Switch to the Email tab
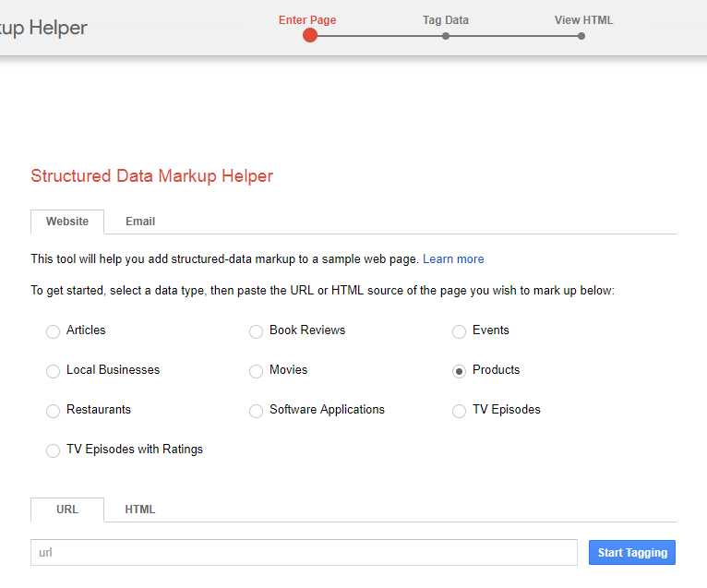This screenshot has width=707, height=588. tap(140, 222)
